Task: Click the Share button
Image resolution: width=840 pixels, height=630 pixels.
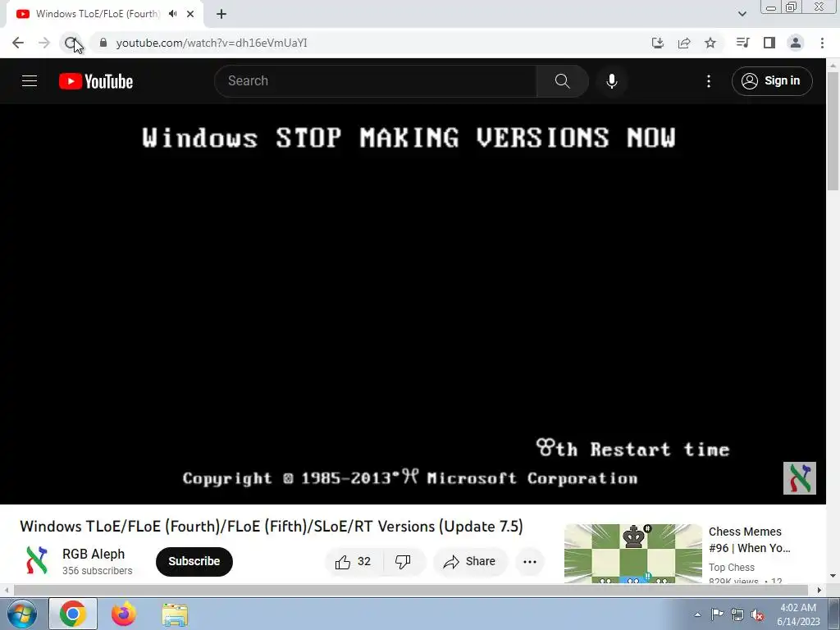Action: 470,561
